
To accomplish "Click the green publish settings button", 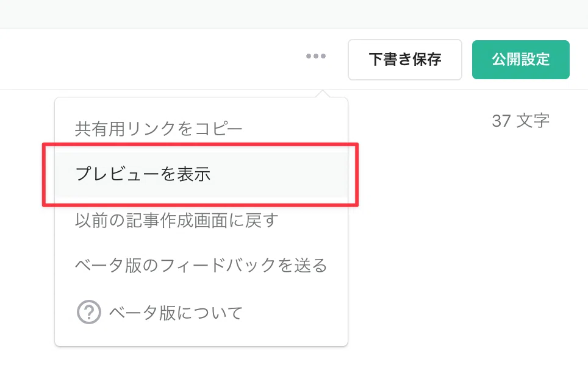I will click(520, 60).
